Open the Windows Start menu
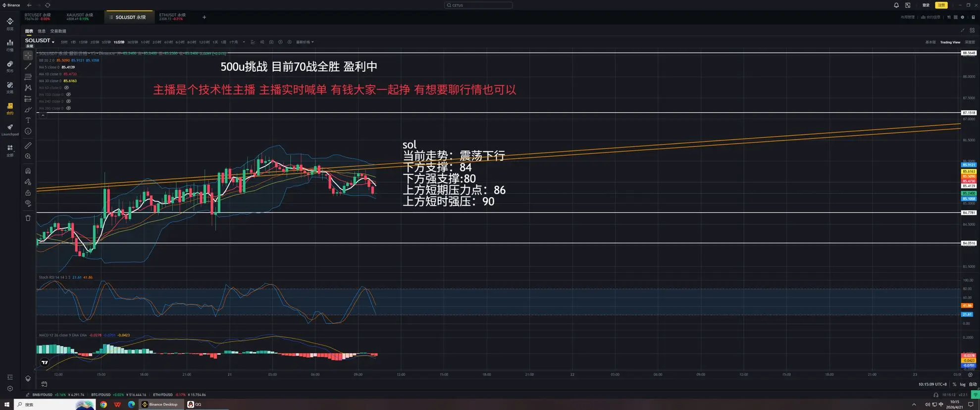980x410 pixels. point(7,405)
